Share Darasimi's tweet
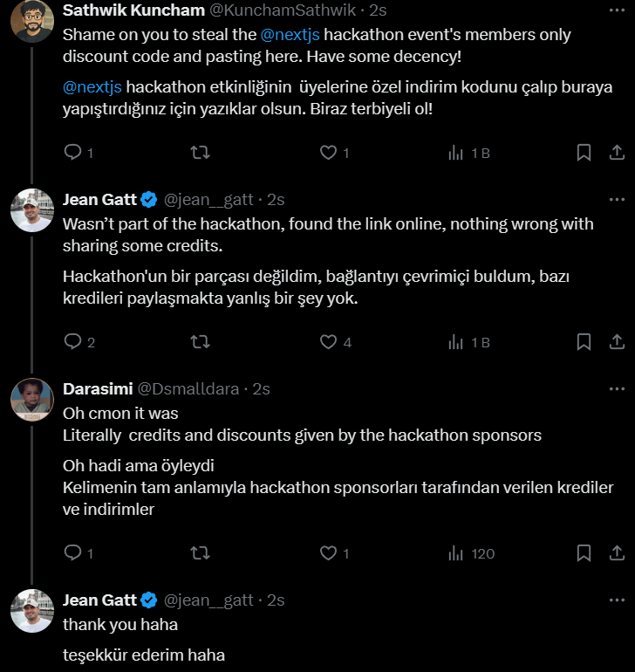This screenshot has width=635, height=672. point(617,552)
